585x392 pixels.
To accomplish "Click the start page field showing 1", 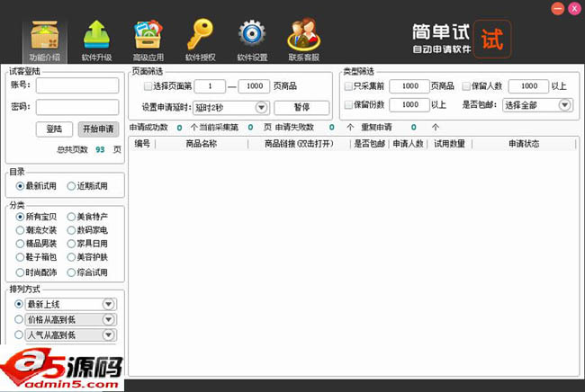I will point(210,86).
